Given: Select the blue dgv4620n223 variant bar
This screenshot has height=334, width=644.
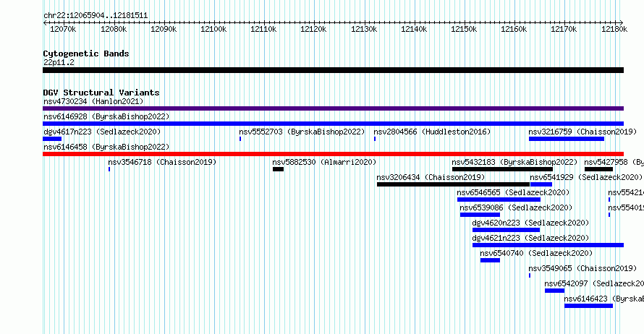Looking at the screenshot, I should click(507, 230).
